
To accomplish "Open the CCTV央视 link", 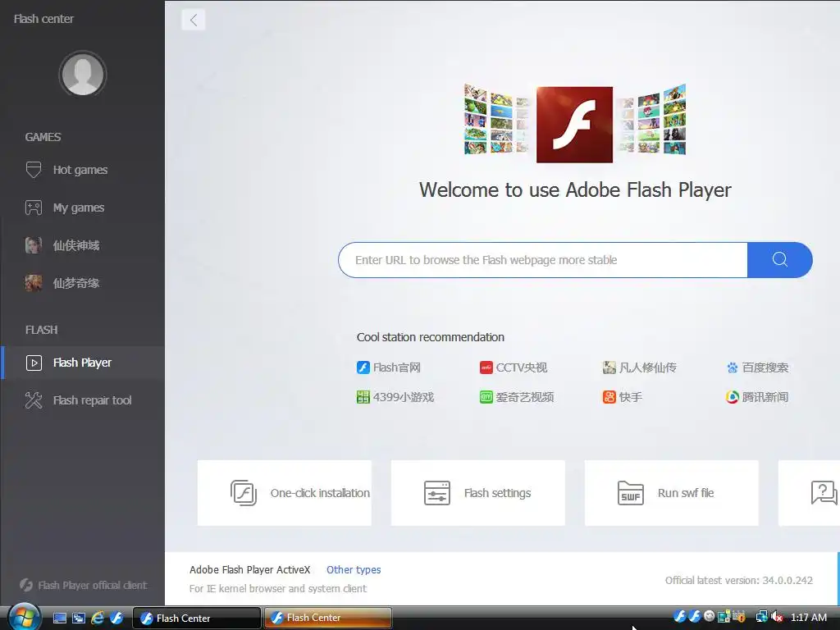I will (x=514, y=367).
